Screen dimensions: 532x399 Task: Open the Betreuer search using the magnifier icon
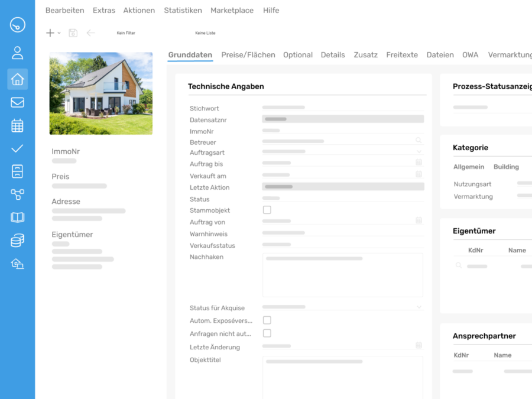(419, 140)
